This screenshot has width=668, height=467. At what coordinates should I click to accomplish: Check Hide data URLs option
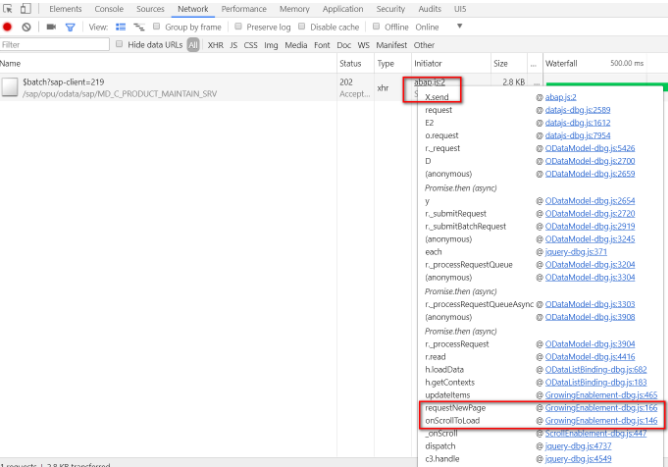coord(119,44)
